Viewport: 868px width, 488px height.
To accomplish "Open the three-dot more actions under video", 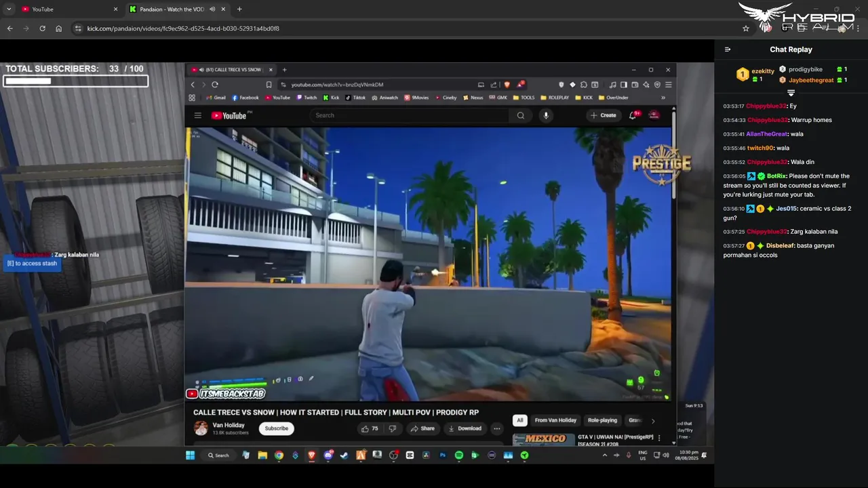I will (x=497, y=428).
